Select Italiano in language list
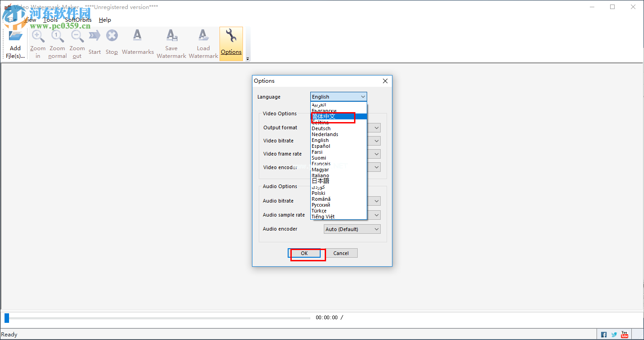 (x=339, y=175)
